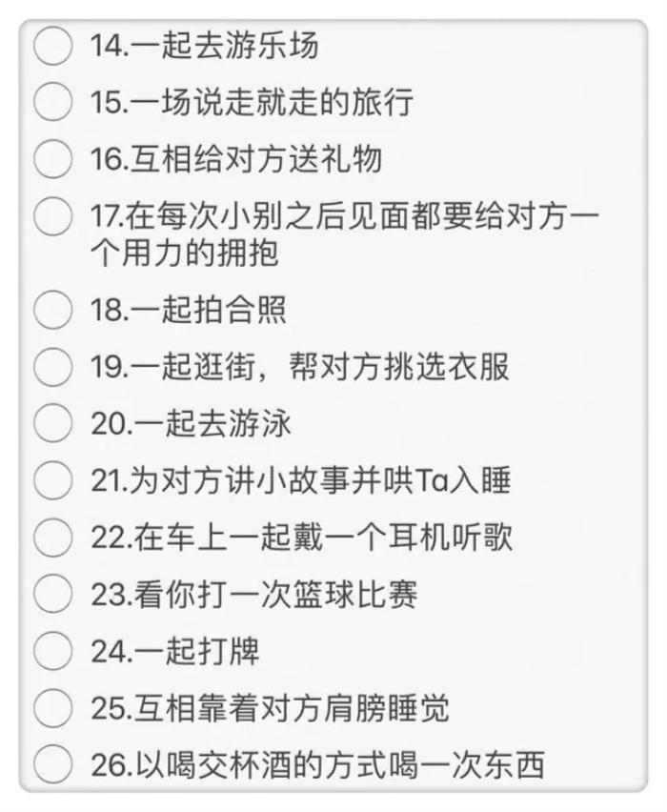Mark item 16 互相给对方送礼物 as done
The image size is (667, 812).
click(x=52, y=158)
